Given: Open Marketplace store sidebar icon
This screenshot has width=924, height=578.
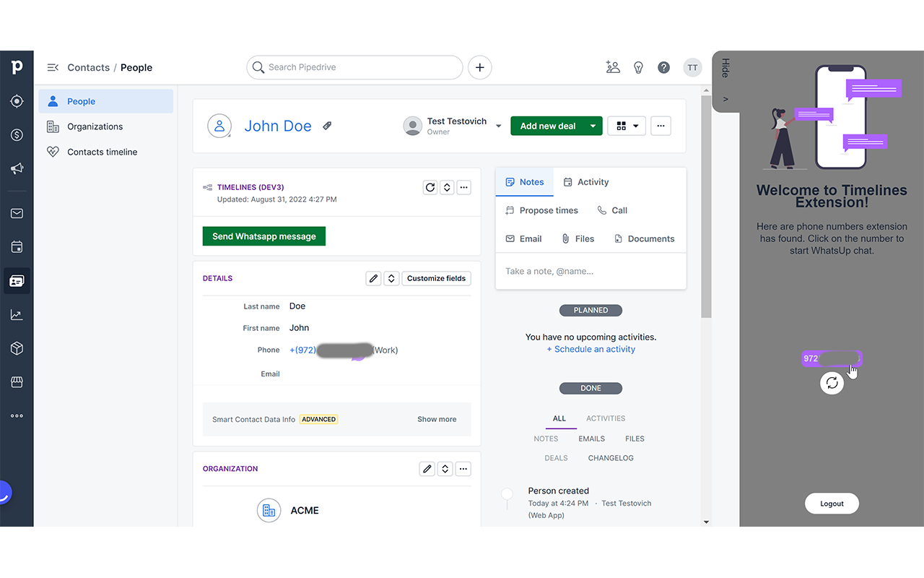Looking at the screenshot, I should (17, 381).
